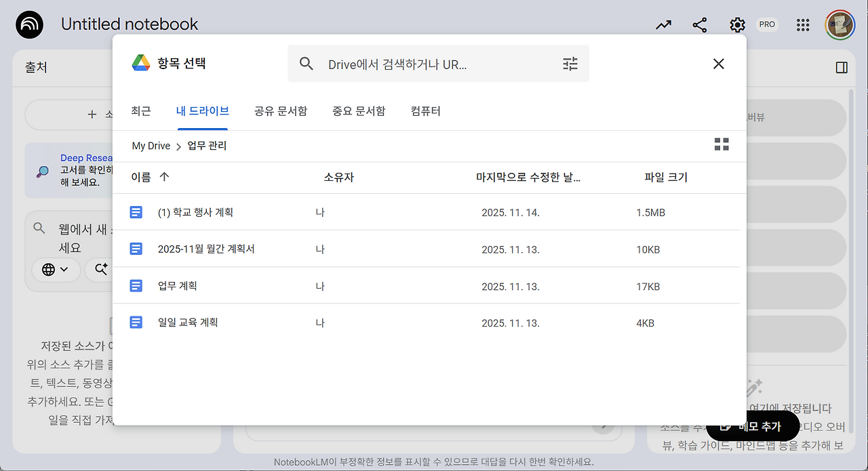The image size is (868, 471).
Task: Click the search magnifier in Drive picker
Action: click(307, 64)
